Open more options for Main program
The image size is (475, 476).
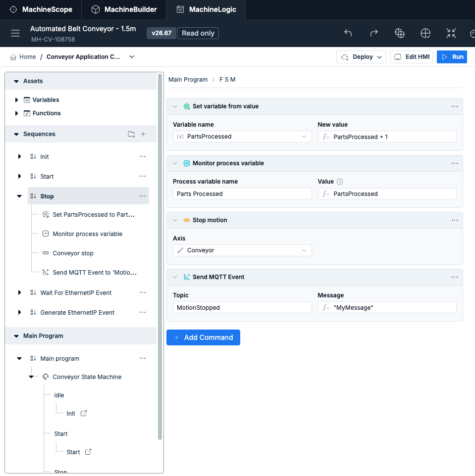(143, 358)
